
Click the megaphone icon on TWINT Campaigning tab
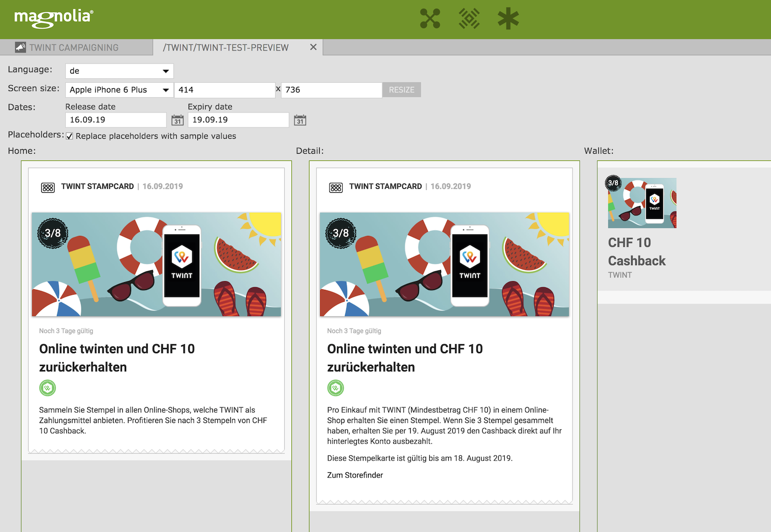pyautogui.click(x=20, y=47)
